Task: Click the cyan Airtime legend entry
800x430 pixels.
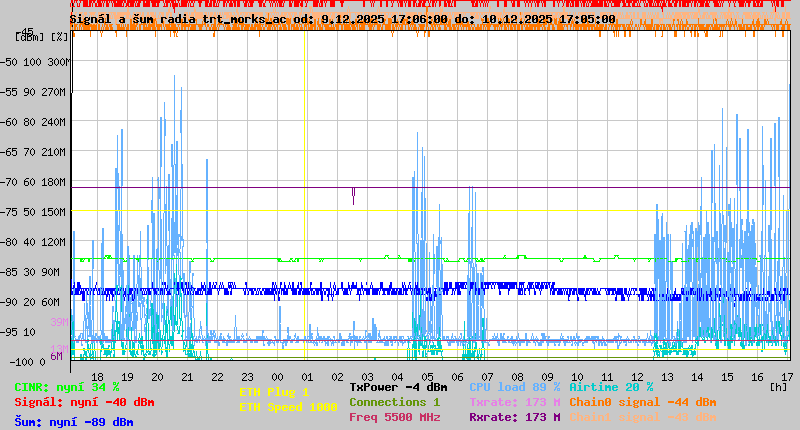Action: click(611, 387)
